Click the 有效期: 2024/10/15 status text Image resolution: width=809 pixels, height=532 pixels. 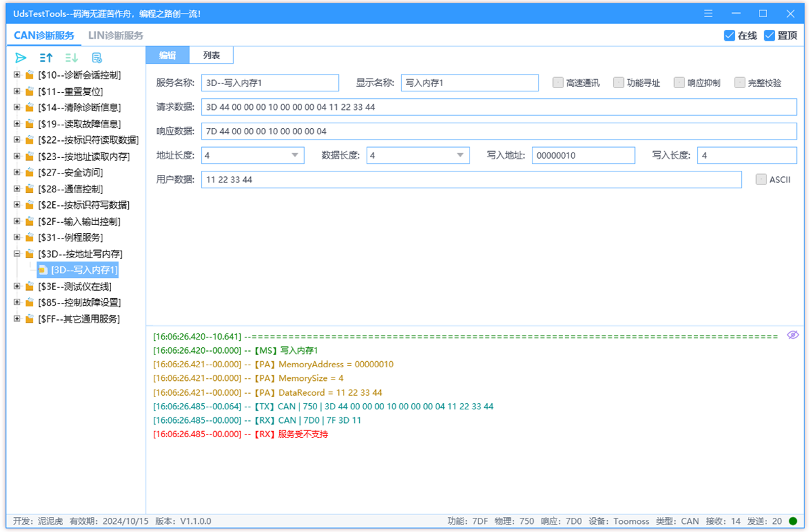[109, 521]
